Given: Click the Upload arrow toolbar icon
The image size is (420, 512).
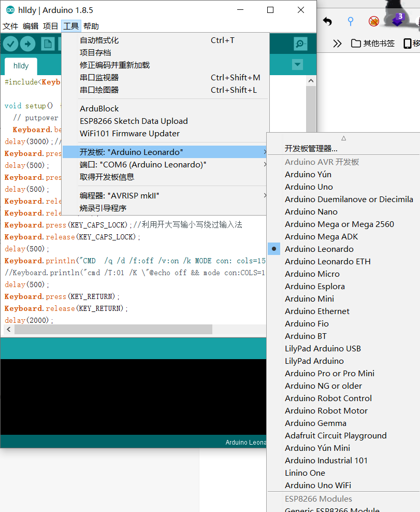Looking at the screenshot, I should click(x=28, y=44).
